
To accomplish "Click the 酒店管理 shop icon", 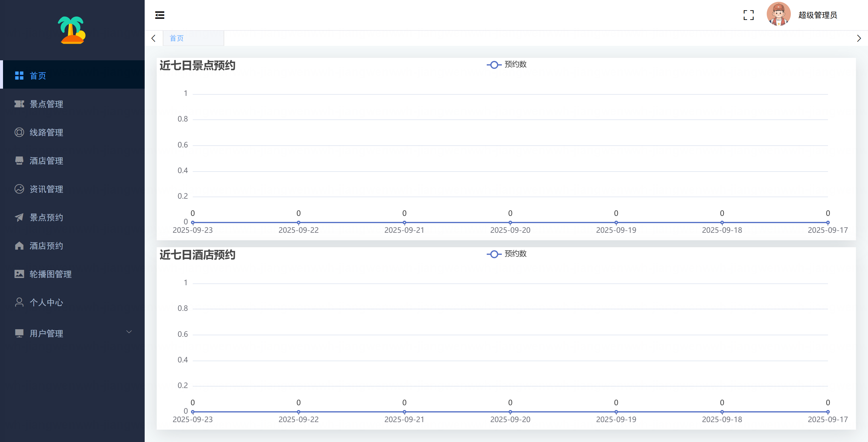I will pyautogui.click(x=19, y=160).
